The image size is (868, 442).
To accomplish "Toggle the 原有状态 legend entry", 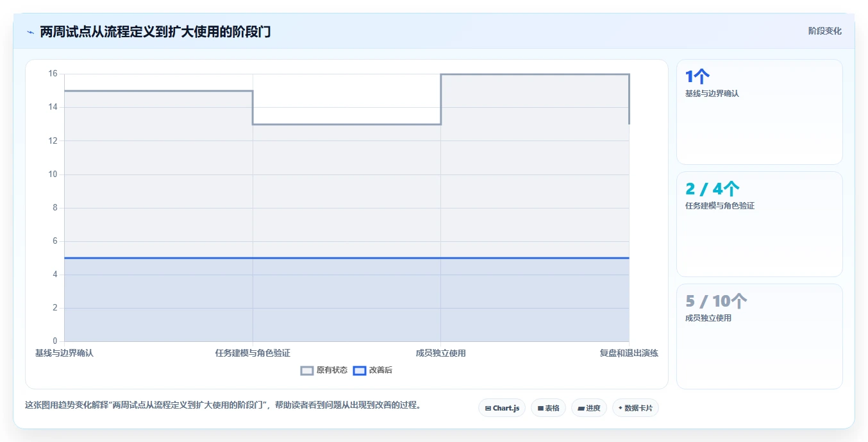I will point(324,370).
